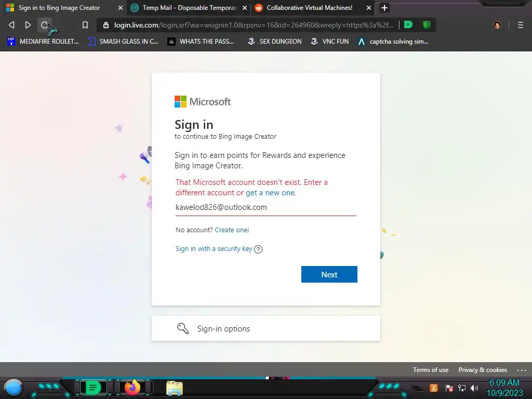Switch to the Temp Mail tab
The width and height of the screenshot is (532, 399).
pos(189,8)
